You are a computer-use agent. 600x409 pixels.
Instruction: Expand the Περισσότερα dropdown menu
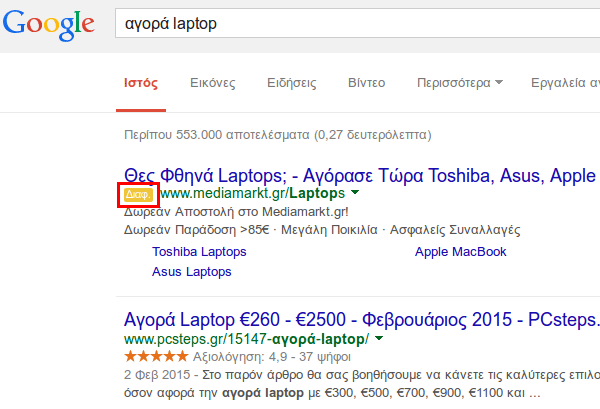click(x=460, y=83)
